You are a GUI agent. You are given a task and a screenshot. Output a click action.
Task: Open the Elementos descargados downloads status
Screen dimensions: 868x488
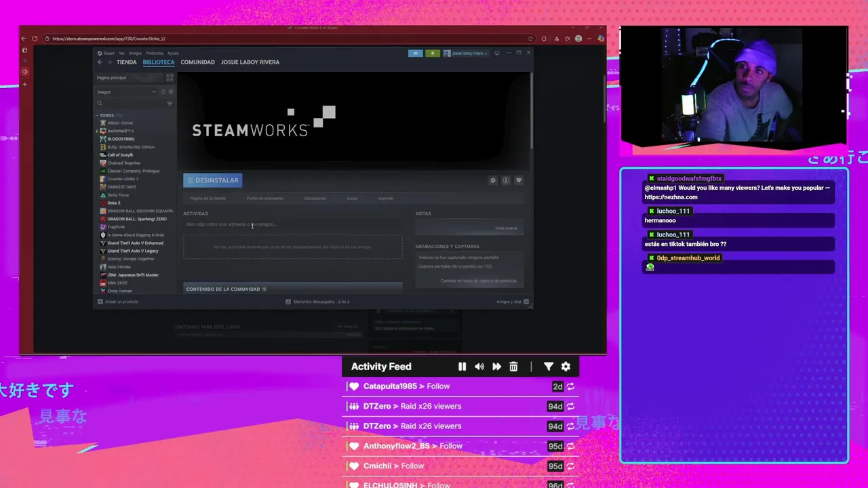tap(317, 302)
